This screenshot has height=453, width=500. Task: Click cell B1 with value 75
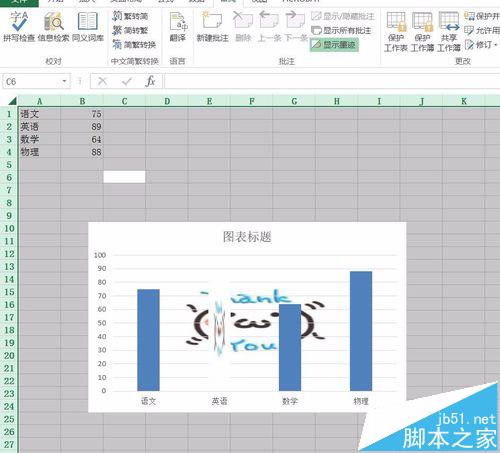pos(82,114)
